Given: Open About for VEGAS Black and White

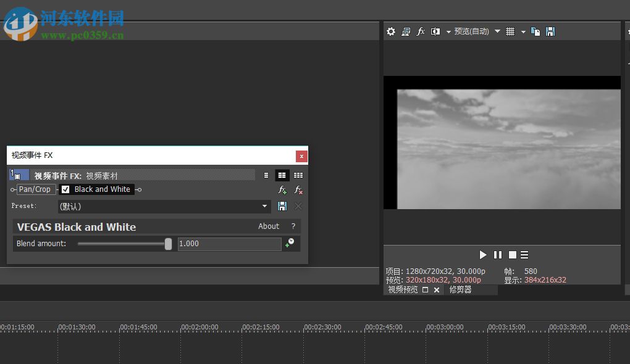Looking at the screenshot, I should tap(269, 226).
